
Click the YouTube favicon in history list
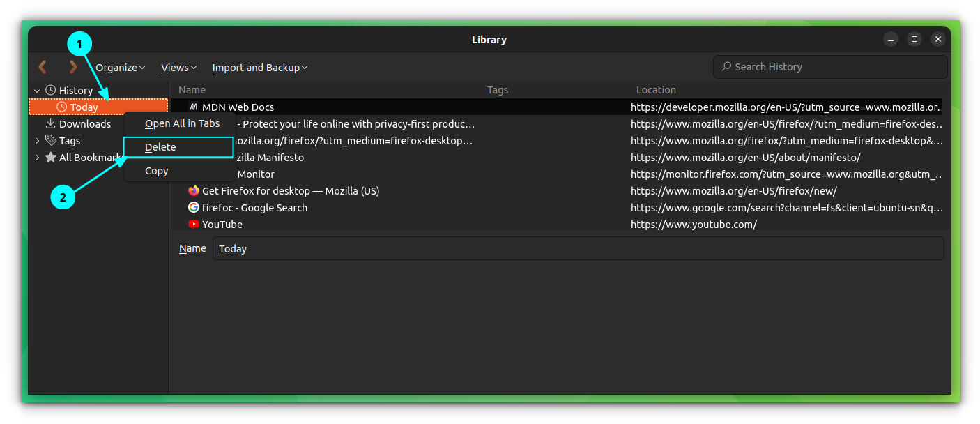[x=193, y=224]
